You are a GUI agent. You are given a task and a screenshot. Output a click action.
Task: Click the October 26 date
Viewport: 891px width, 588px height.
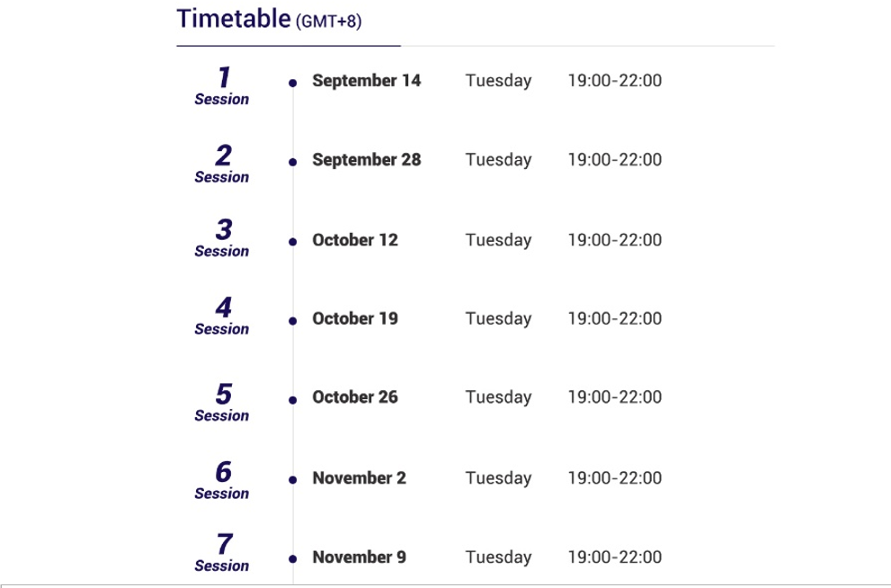point(354,396)
